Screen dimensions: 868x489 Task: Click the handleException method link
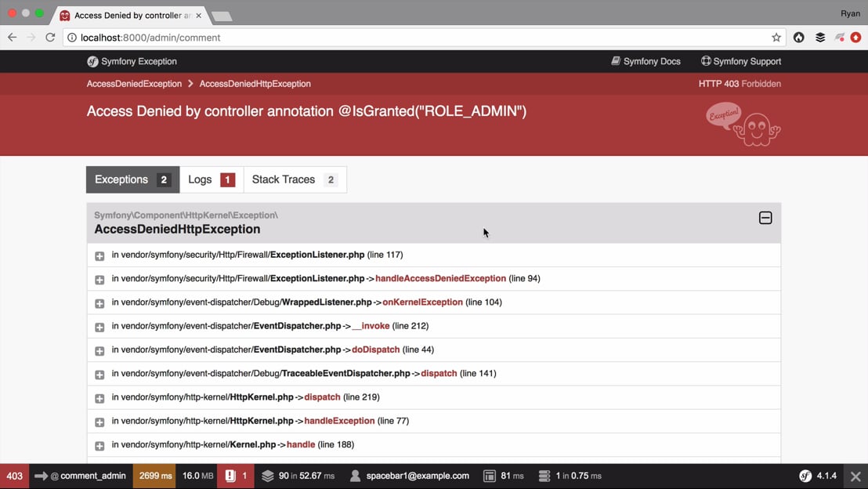click(x=339, y=421)
